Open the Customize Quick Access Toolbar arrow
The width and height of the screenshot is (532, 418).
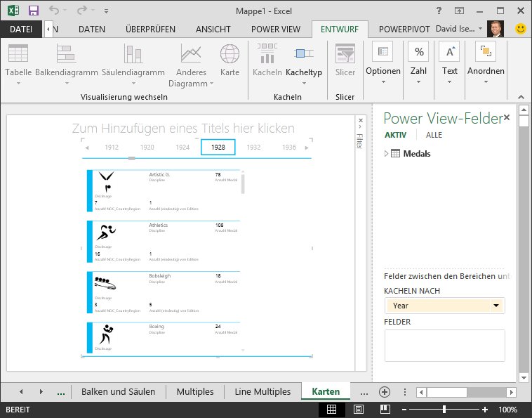pyautogui.click(x=106, y=11)
